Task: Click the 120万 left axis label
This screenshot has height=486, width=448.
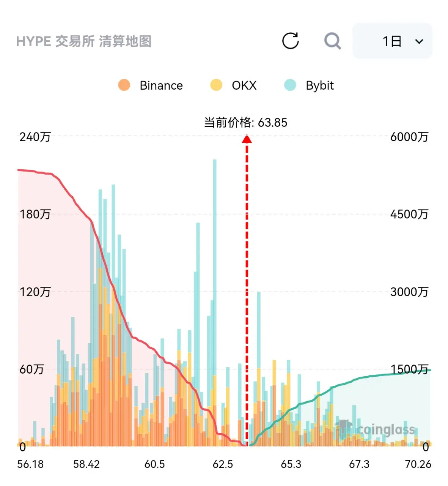Action: coord(35,292)
